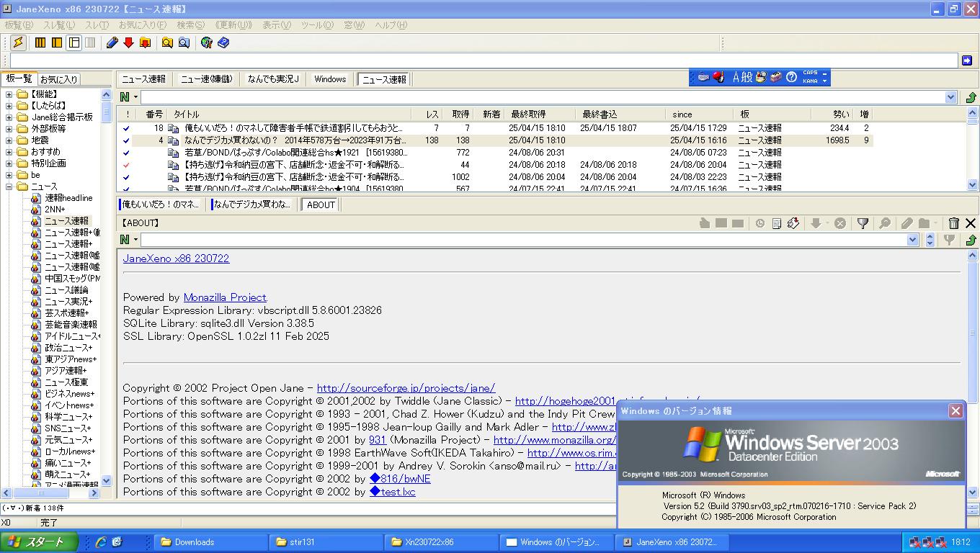This screenshot has height=553, width=980.
Task: Open the yellow folder search icon
Action: click(x=167, y=42)
